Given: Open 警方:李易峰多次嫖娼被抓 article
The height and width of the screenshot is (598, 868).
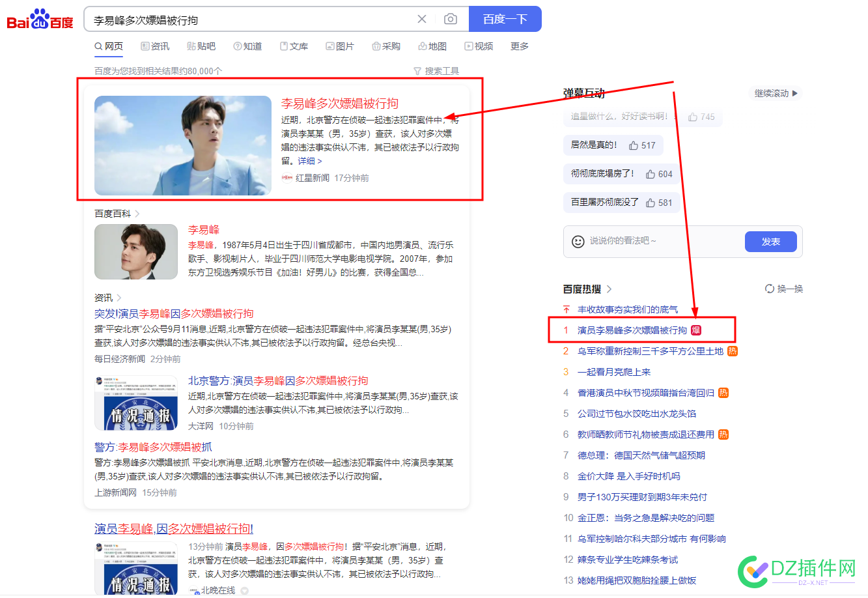Looking at the screenshot, I should point(153,447).
